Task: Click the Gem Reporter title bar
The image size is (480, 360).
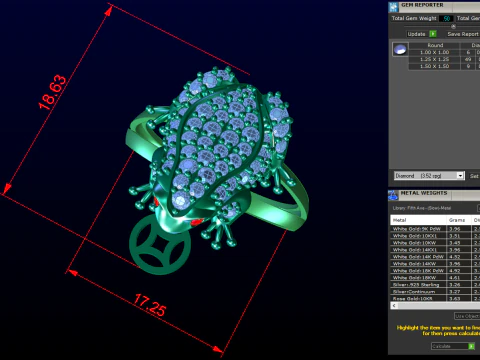Action: tap(434, 6)
